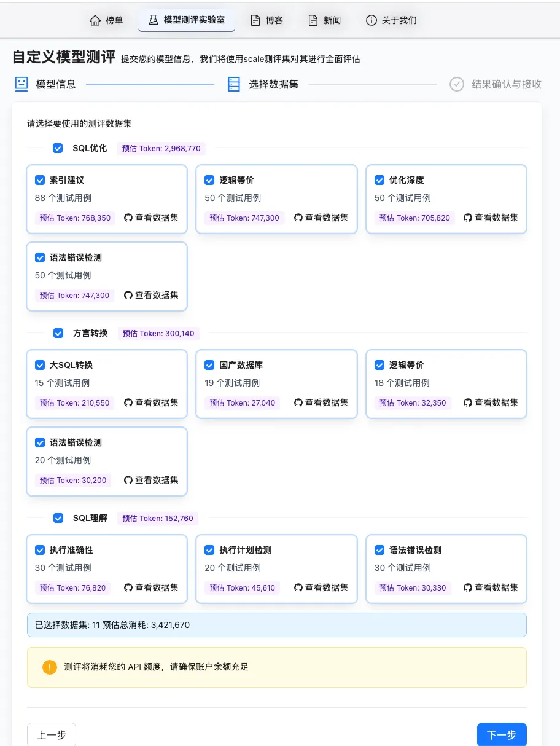Click the 19 个测试用例 text
Screen dimensions: 560x746
tap(232, 383)
